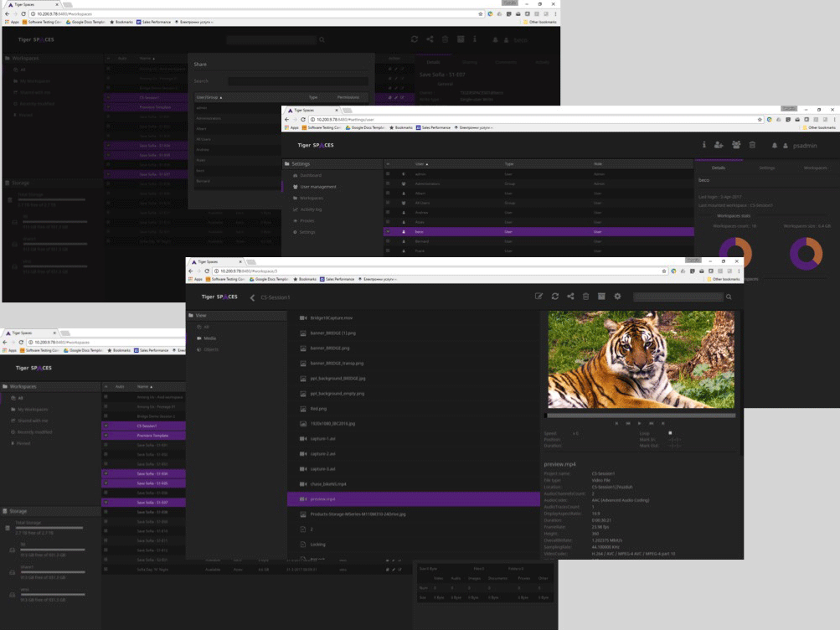Click the Tiger Spaces logo in the bottom-left window

(x=33, y=368)
